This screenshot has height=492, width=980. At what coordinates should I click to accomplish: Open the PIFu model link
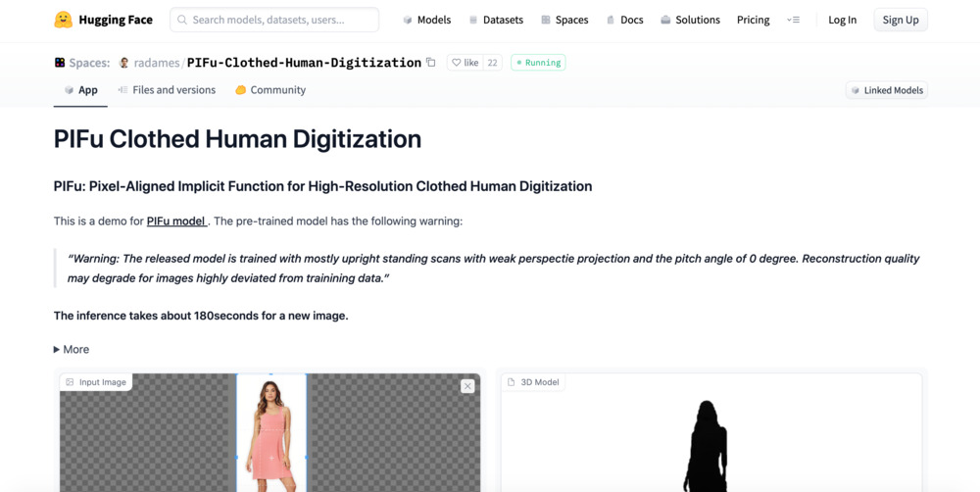pyautogui.click(x=176, y=221)
